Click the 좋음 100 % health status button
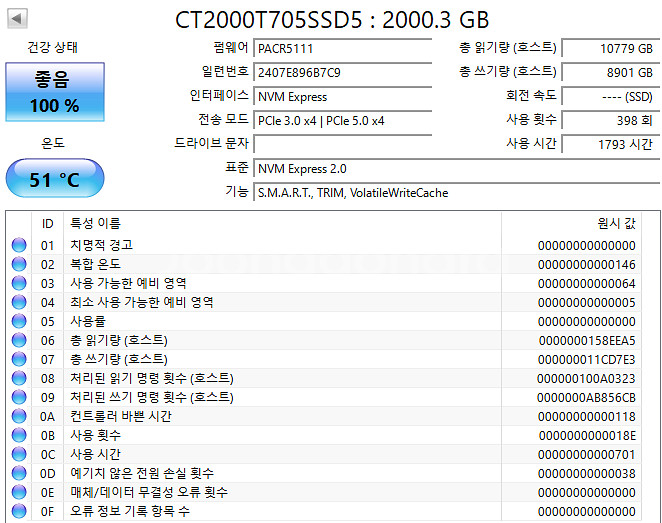 point(55,92)
